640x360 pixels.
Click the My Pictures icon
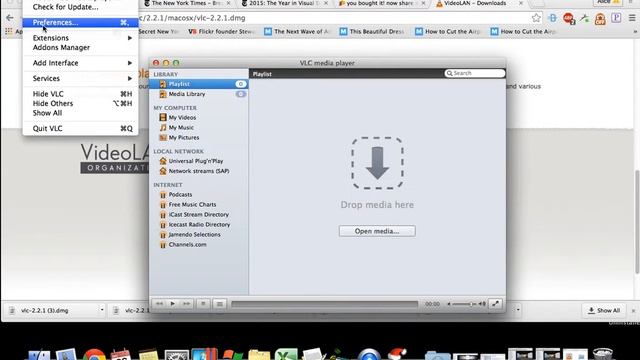pos(163,138)
